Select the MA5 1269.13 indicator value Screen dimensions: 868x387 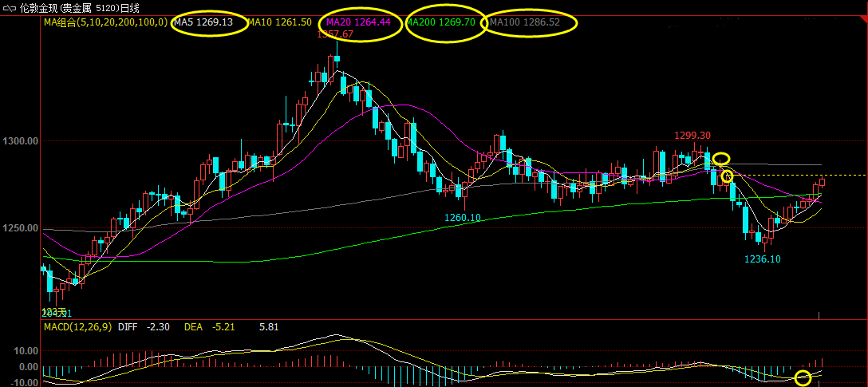[x=203, y=22]
